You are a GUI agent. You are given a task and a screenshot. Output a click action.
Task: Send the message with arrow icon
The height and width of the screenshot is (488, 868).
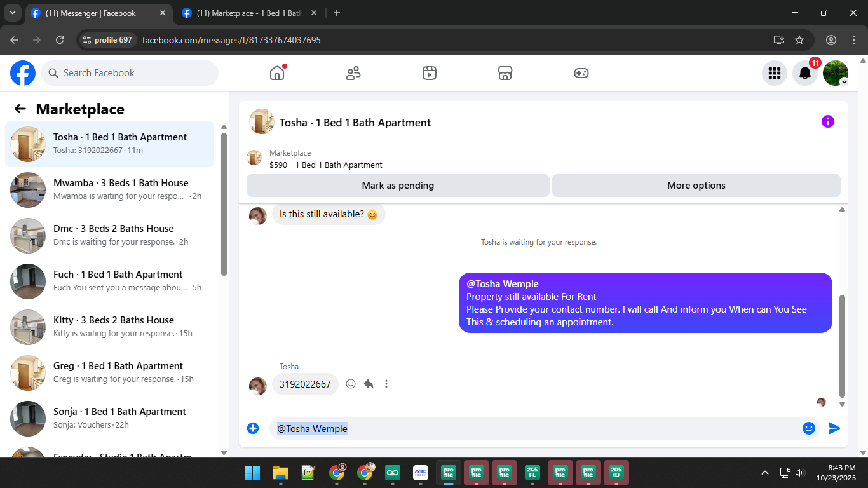point(834,428)
